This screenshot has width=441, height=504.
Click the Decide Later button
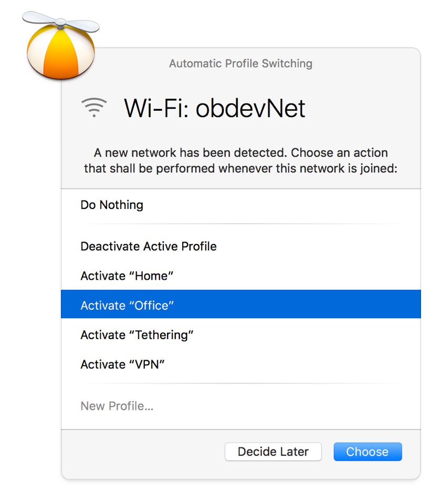(273, 451)
